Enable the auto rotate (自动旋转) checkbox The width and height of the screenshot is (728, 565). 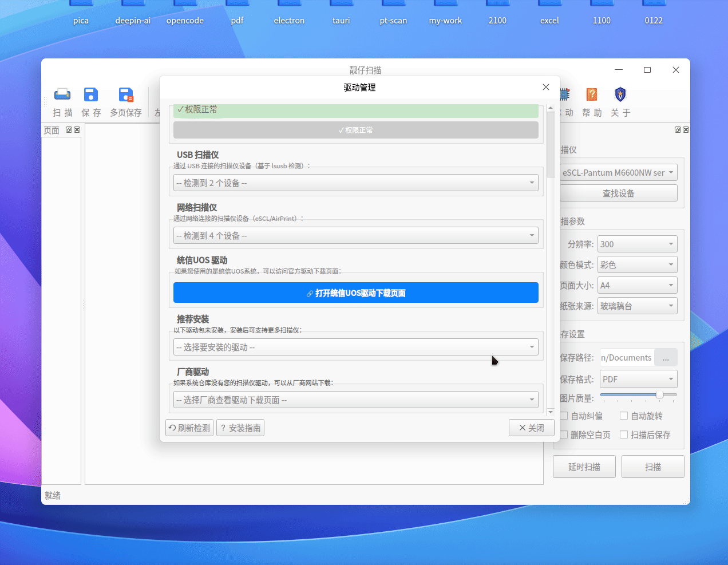(624, 416)
